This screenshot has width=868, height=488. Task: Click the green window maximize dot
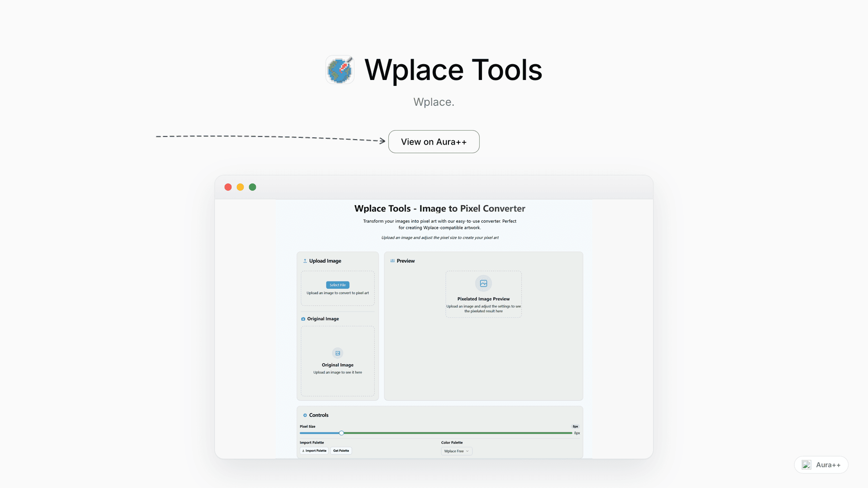[252, 187]
